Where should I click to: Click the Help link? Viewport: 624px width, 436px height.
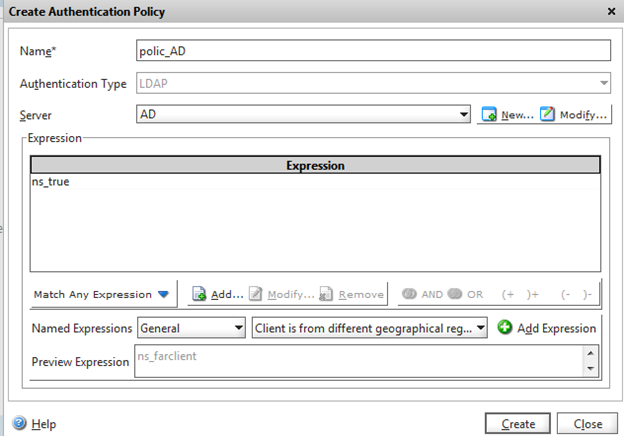[x=44, y=424]
